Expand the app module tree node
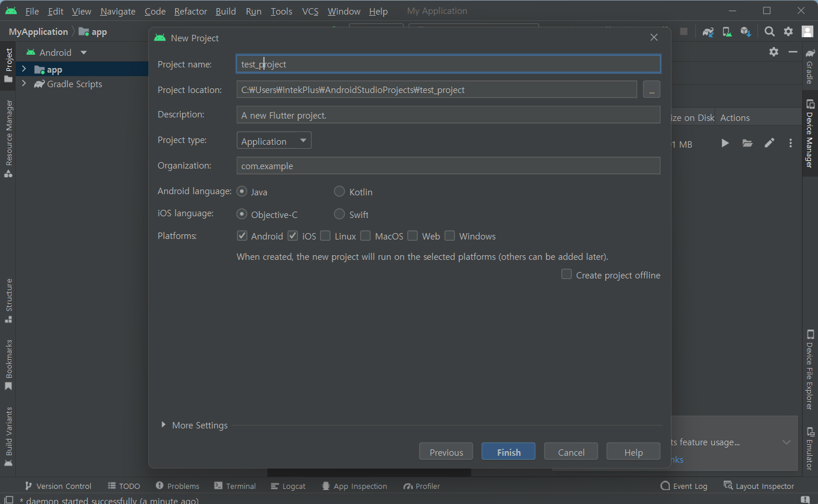Viewport: 818px width, 504px height. [x=24, y=69]
